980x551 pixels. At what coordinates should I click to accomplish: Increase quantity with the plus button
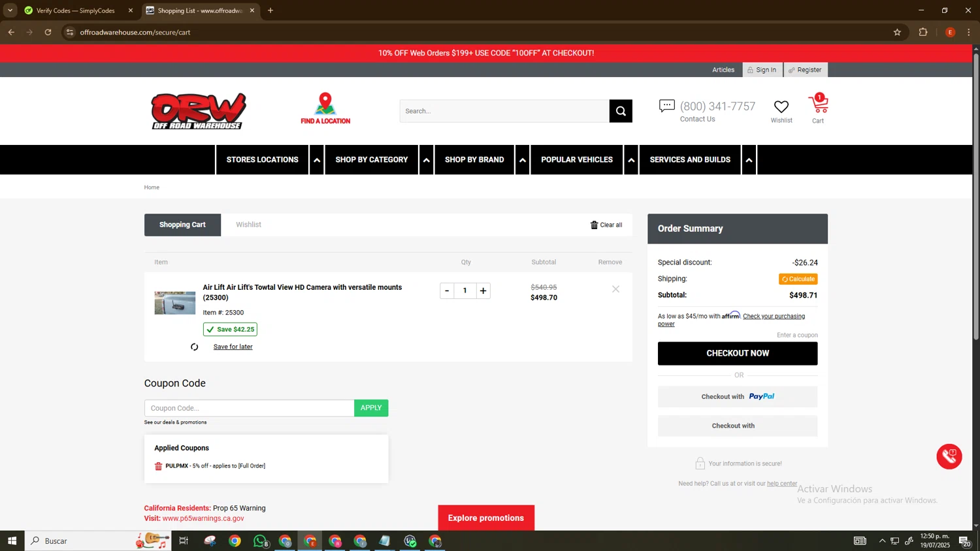click(483, 291)
